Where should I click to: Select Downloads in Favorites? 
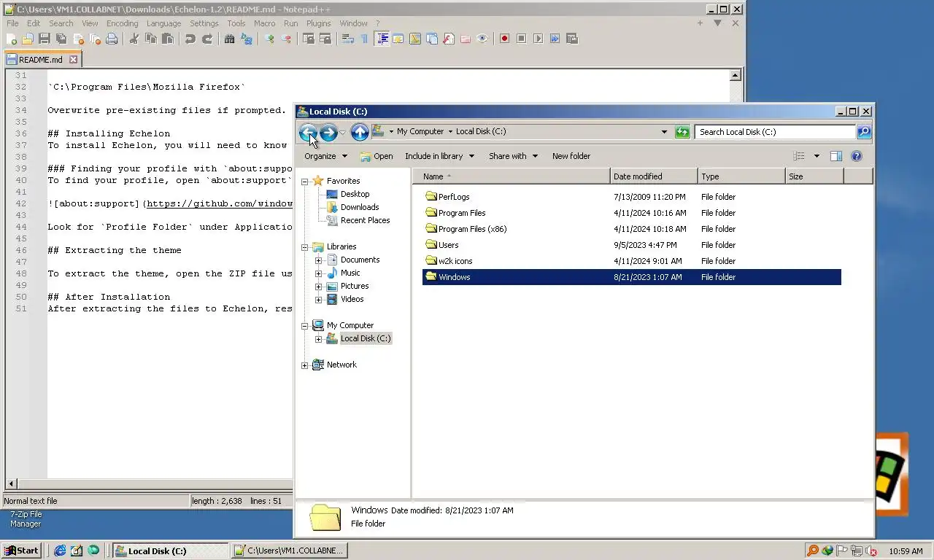click(x=360, y=207)
